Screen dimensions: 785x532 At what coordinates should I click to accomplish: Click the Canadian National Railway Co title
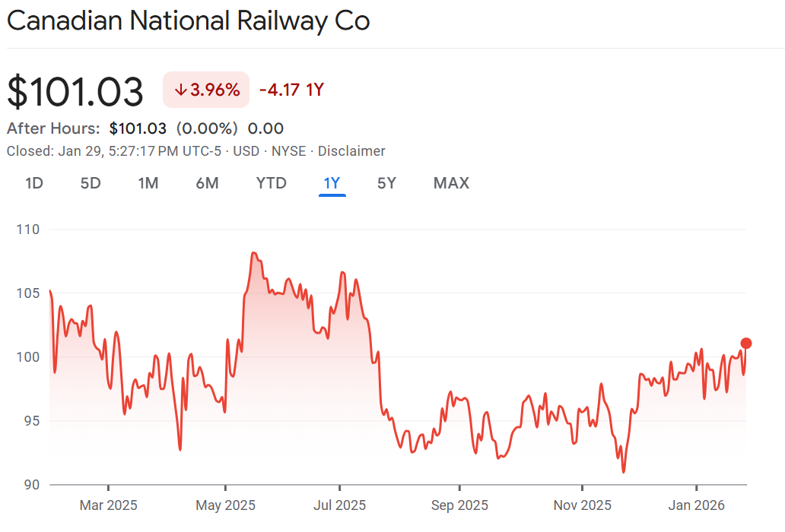[x=188, y=21]
